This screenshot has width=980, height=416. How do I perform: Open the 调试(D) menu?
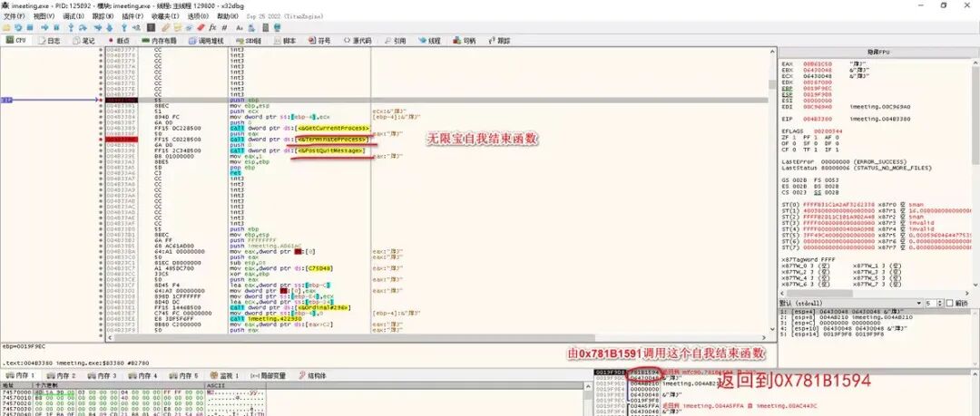(x=73, y=15)
